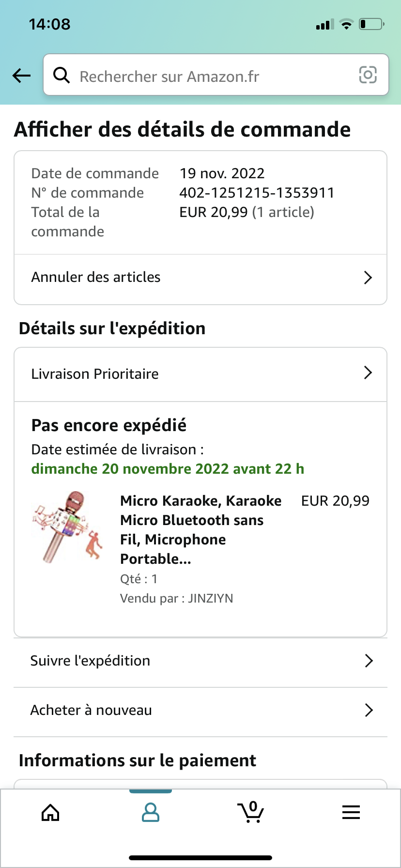The height and width of the screenshot is (868, 401).
Task: Expand the Livraison Prioritaire chevron
Action: 368,372
